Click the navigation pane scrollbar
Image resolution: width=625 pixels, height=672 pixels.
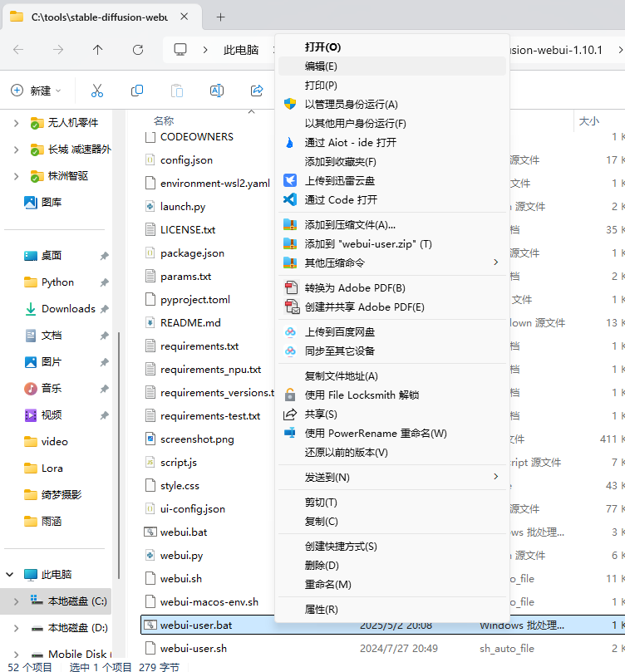pos(119,455)
